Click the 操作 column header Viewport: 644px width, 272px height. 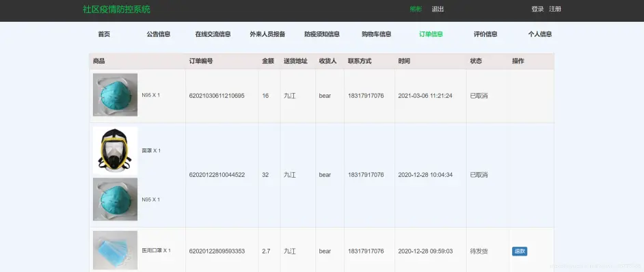point(518,61)
